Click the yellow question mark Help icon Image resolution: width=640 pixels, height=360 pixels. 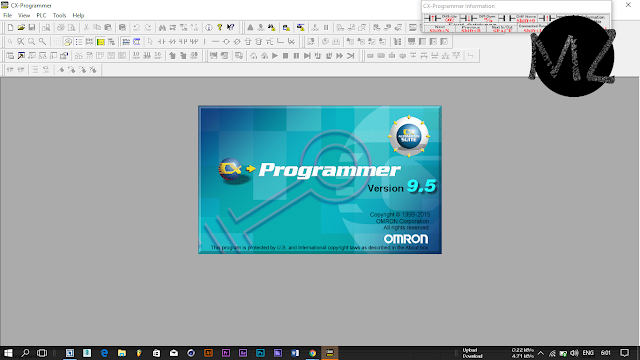point(220,28)
